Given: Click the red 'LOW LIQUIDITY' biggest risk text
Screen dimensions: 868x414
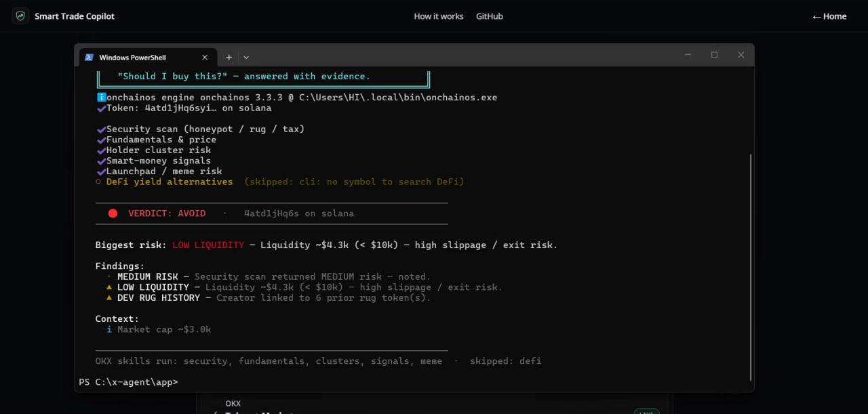Looking at the screenshot, I should [208, 245].
